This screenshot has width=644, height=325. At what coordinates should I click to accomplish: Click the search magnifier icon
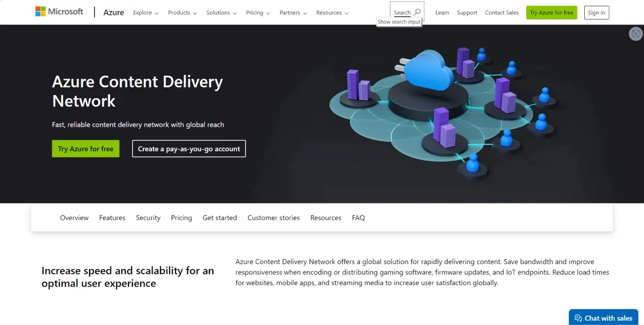point(417,12)
